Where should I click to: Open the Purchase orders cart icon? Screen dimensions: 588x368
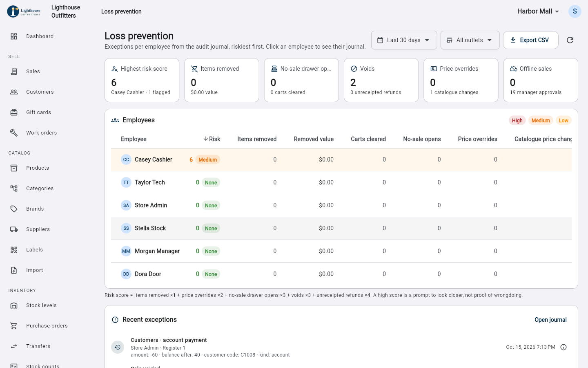pos(14,326)
